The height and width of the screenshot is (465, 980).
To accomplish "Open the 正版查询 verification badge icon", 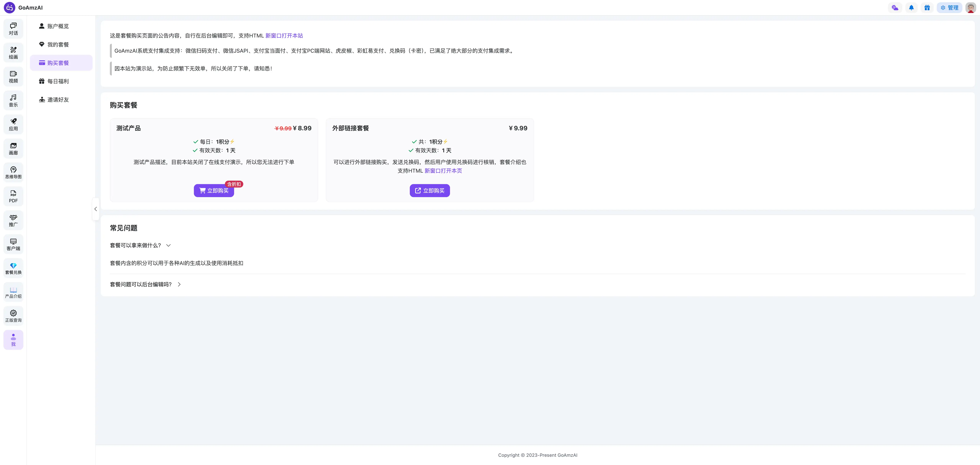I will coord(13,316).
